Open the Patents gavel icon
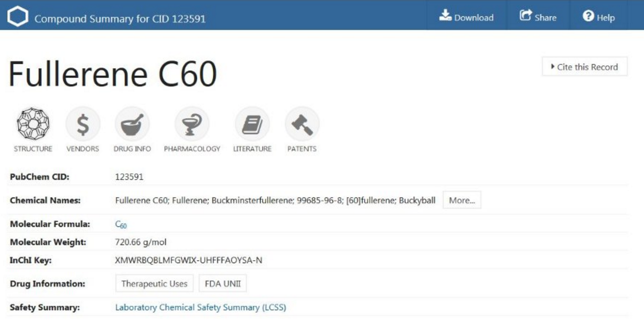Screen dimensions: 644x320 (x=302, y=125)
